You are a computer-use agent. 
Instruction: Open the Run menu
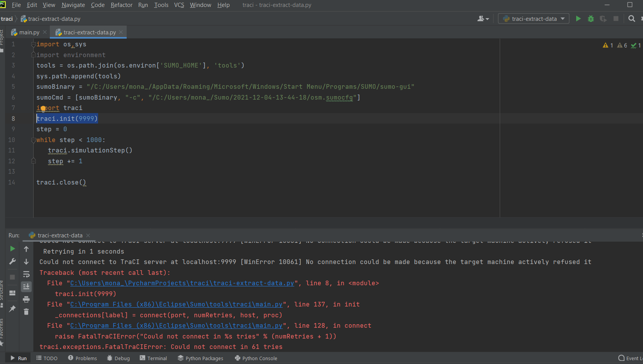coord(143,5)
